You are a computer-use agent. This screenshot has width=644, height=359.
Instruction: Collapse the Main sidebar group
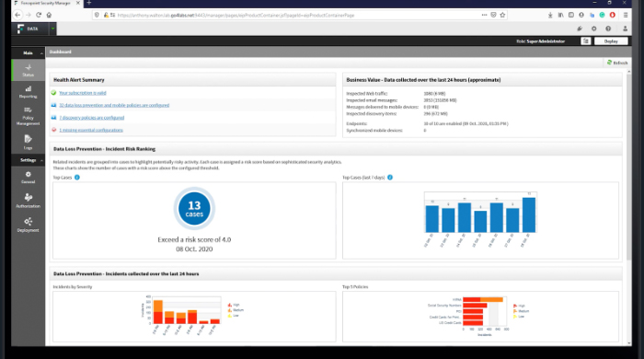(x=41, y=53)
